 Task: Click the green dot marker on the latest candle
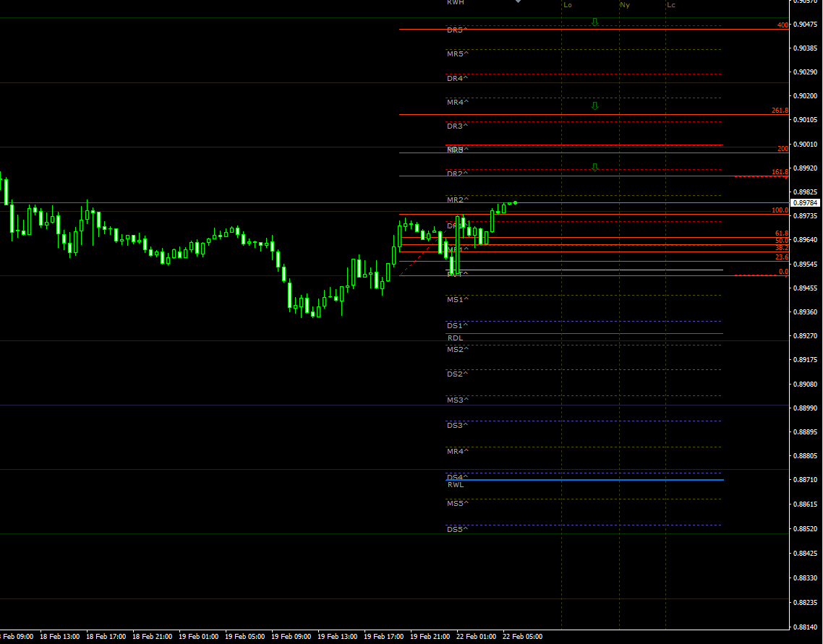(x=516, y=203)
